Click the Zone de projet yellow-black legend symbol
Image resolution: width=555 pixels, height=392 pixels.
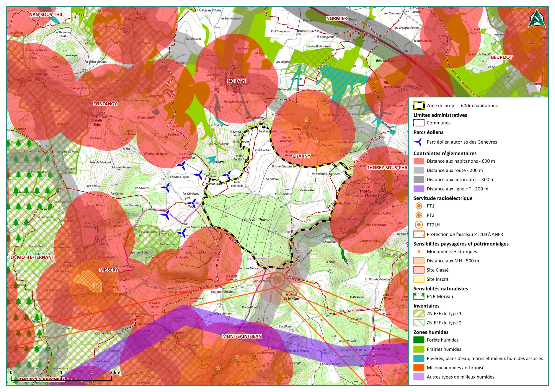(x=419, y=105)
